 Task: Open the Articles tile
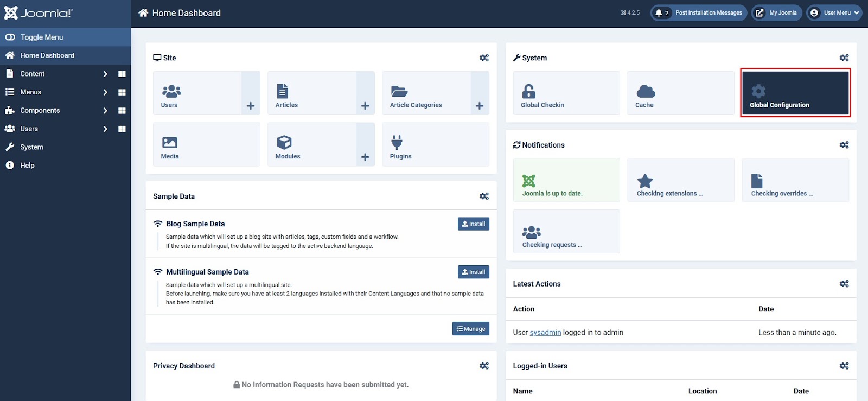click(x=311, y=93)
